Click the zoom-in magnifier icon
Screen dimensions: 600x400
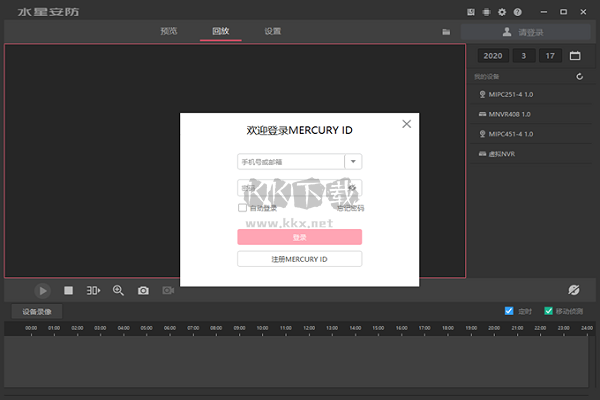(118, 290)
